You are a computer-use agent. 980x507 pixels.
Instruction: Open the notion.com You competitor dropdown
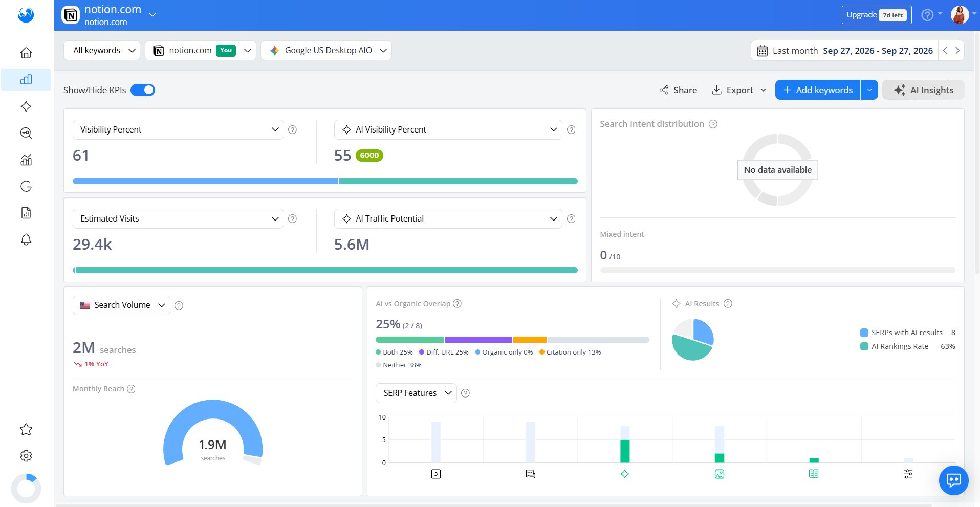point(201,50)
